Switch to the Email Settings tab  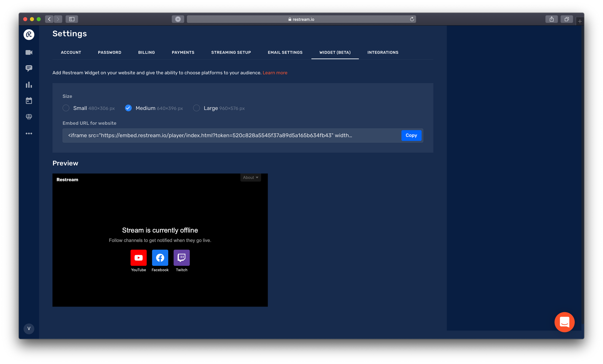coord(285,52)
